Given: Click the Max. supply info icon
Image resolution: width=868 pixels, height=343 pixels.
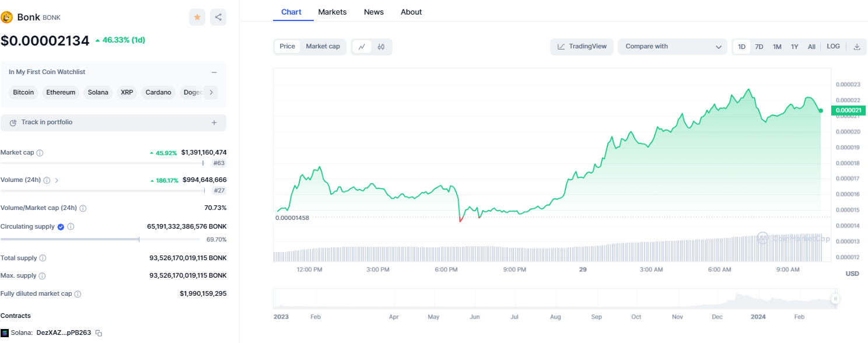Looking at the screenshot, I should (x=42, y=276).
